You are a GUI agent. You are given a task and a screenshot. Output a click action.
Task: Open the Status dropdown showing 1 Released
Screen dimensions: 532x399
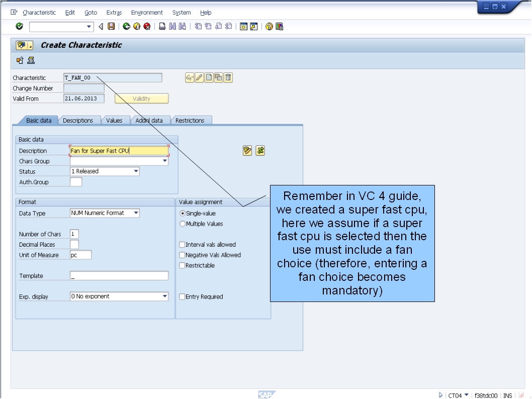pyautogui.click(x=136, y=171)
